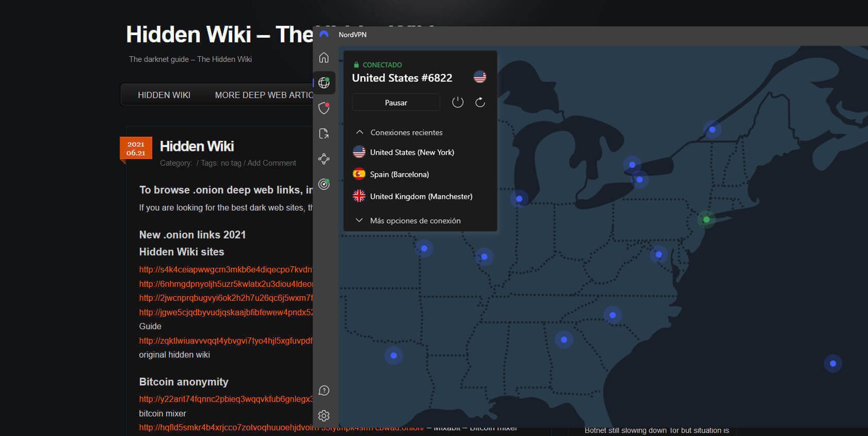Open the Threat Protection shield icon
Viewport: 868px width, 436px height.
click(x=324, y=108)
